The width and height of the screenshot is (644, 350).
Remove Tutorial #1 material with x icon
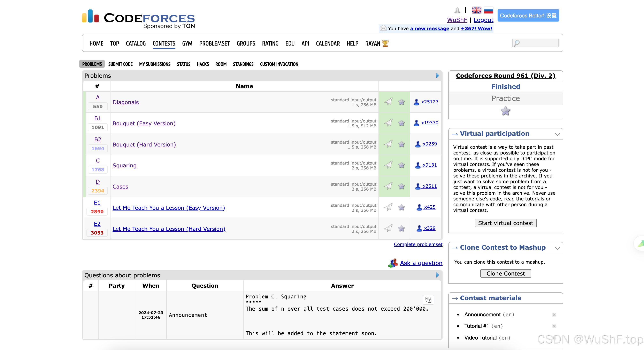[554, 326]
